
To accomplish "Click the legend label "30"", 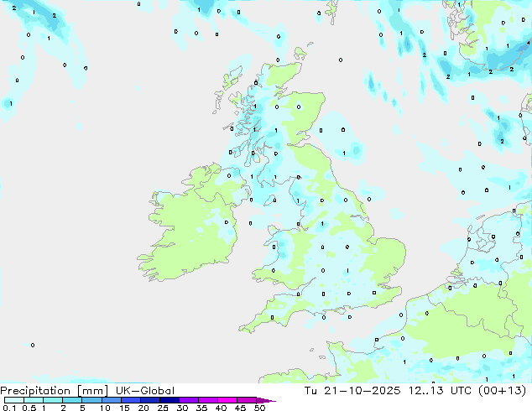I will click(182, 408).
